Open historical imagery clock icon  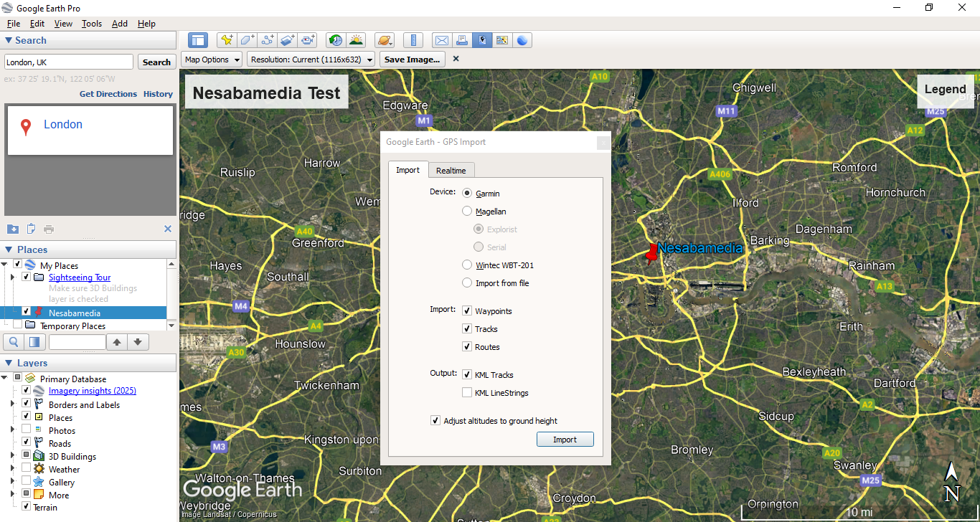(335, 40)
